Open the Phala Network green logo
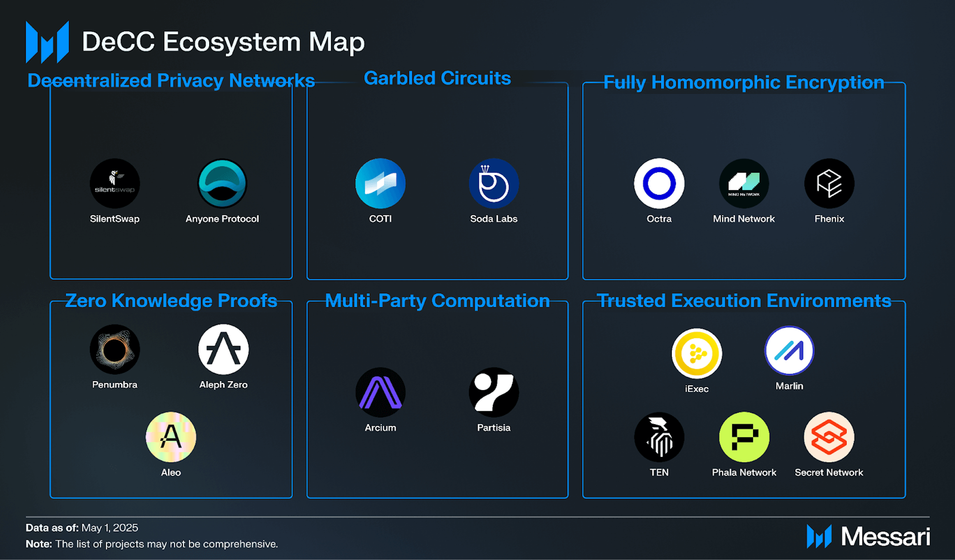955x560 pixels. click(744, 437)
